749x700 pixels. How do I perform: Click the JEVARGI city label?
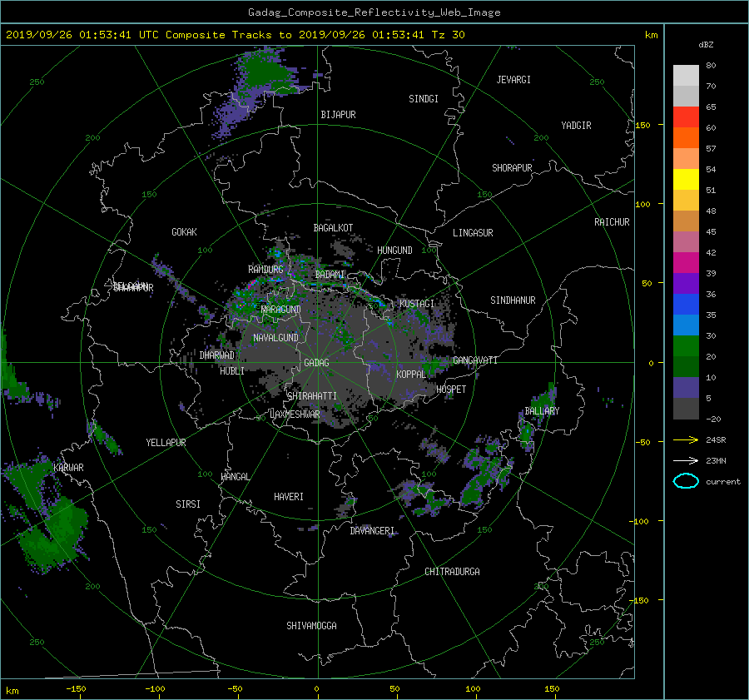point(513,80)
